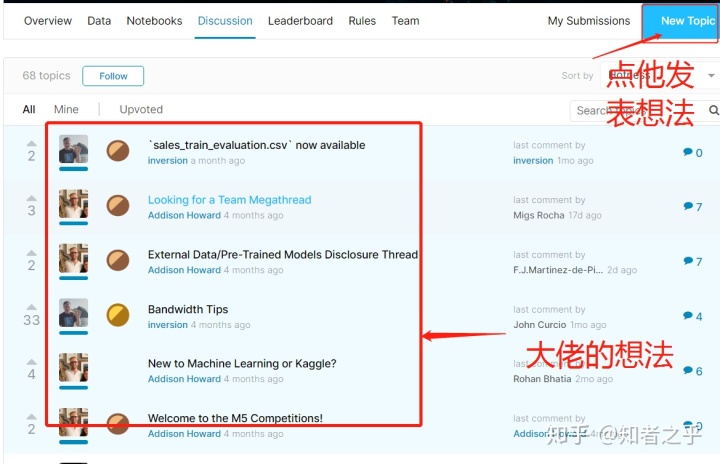
Task: Upvote the Welcome to the M5 Competitions topic
Action: point(31,416)
